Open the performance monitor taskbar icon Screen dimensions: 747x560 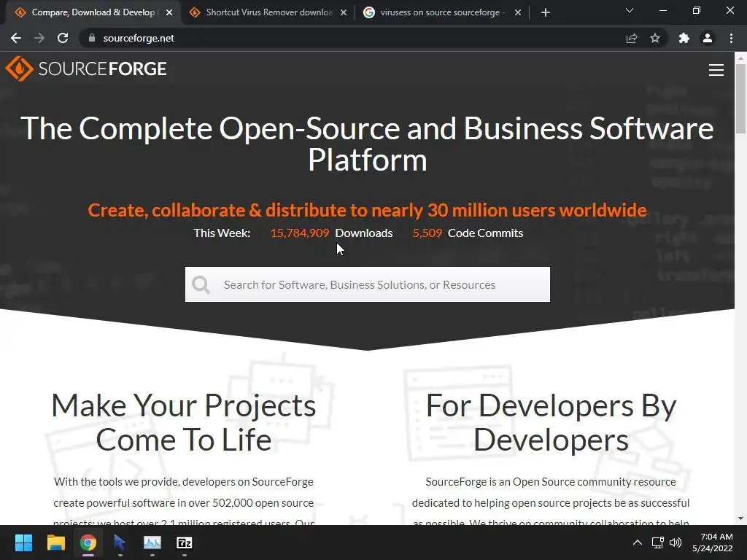coord(152,542)
